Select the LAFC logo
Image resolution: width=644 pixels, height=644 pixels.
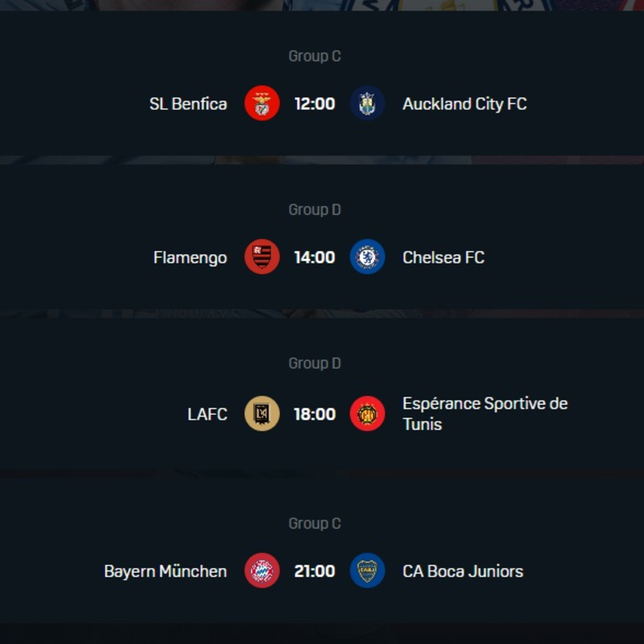[261, 414]
